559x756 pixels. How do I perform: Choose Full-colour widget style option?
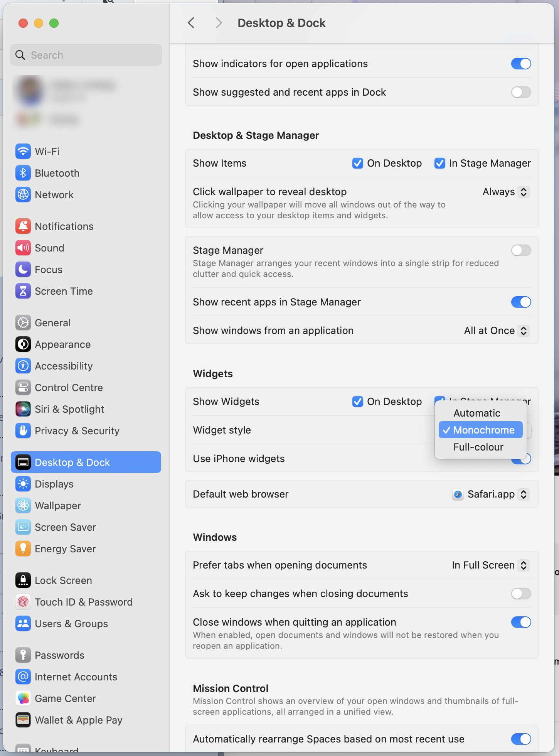pos(481,447)
